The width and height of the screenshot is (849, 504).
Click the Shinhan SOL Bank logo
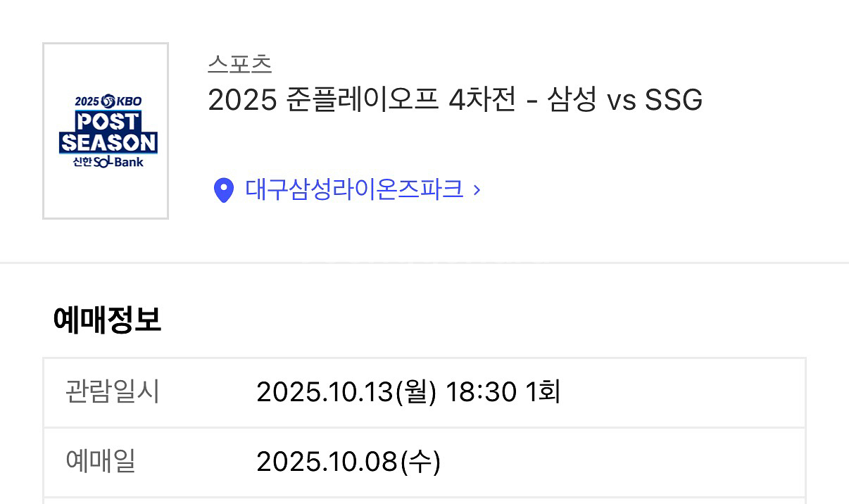point(107,162)
